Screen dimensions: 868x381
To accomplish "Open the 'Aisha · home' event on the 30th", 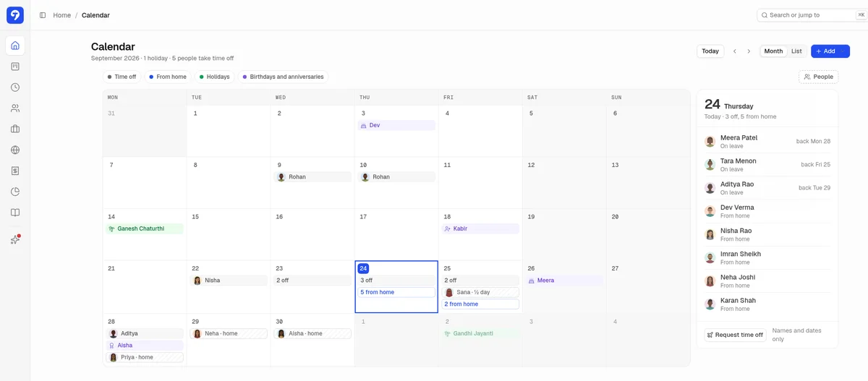I will pyautogui.click(x=312, y=334).
